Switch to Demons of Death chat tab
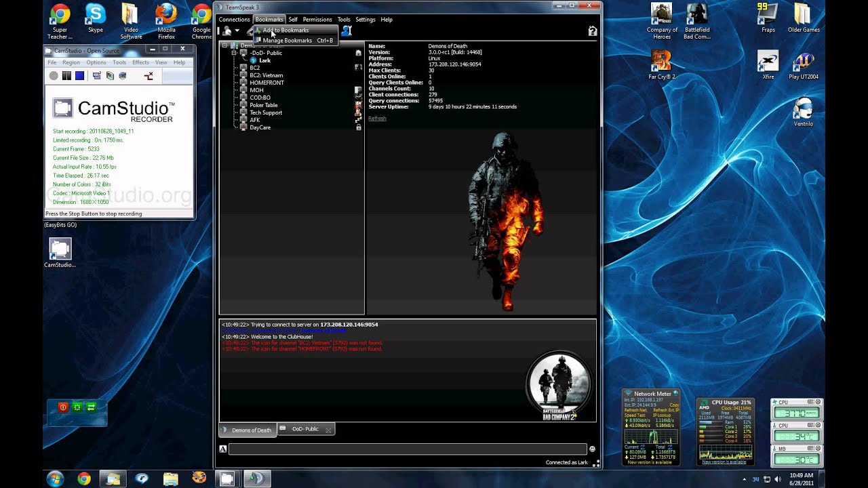Viewport: 868px width, 488px height. click(x=247, y=430)
